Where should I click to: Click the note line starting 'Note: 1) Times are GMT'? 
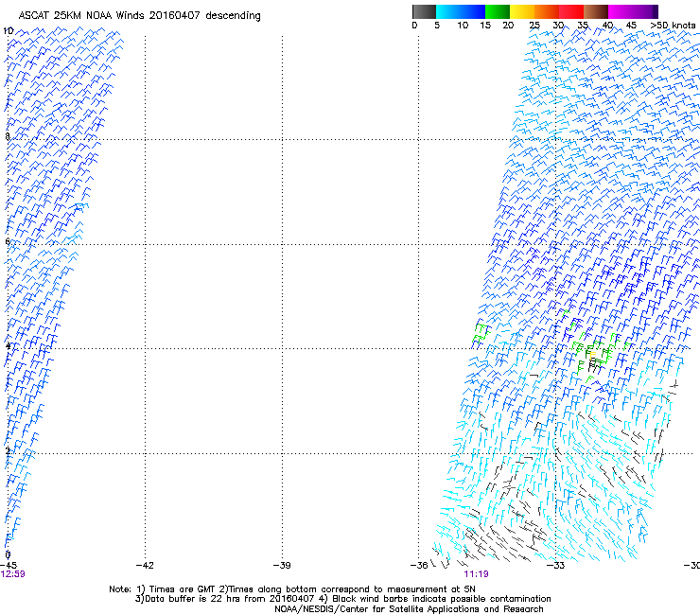tap(292, 589)
